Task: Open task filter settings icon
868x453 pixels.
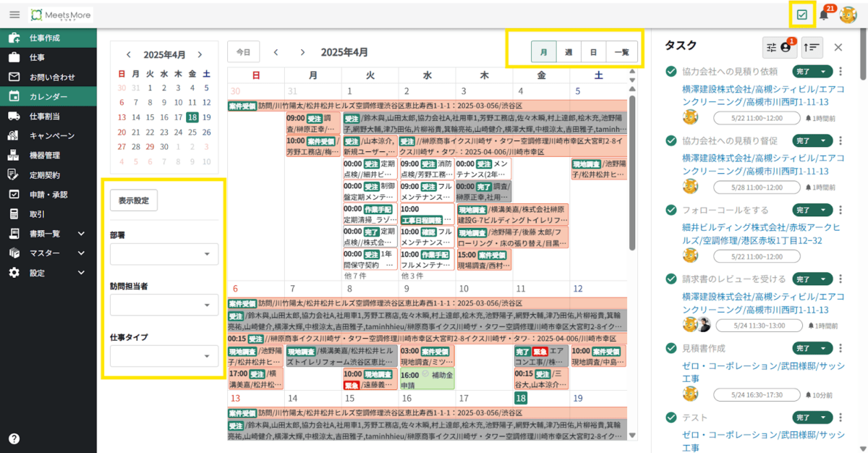Action: (780, 47)
